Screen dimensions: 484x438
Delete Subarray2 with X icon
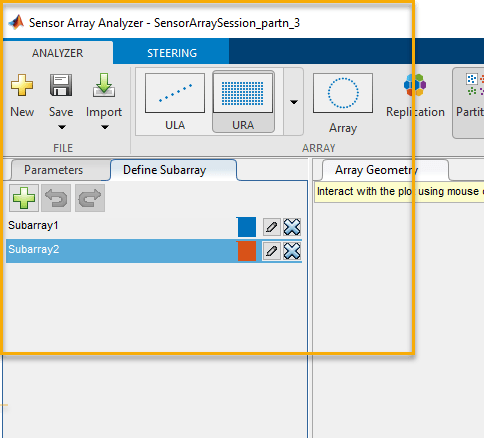coord(292,251)
